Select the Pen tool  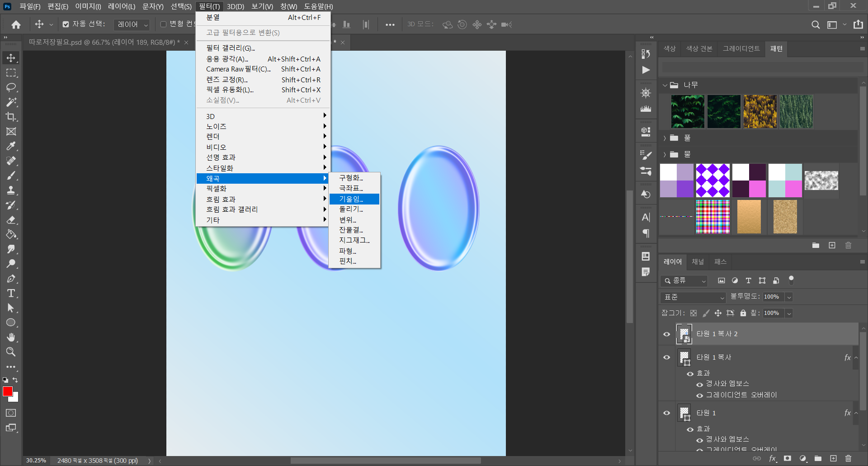[11, 279]
